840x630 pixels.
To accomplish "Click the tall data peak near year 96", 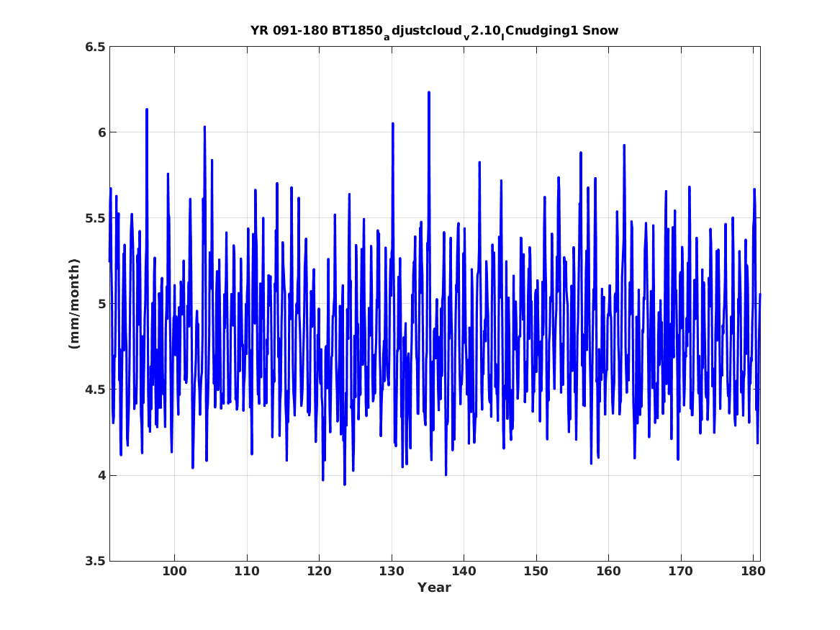I will click(147, 110).
